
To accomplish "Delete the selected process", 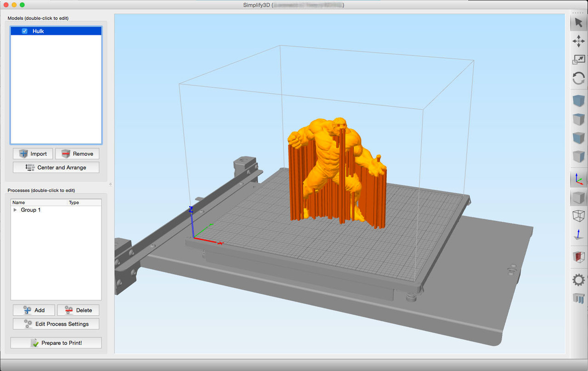I will point(78,310).
